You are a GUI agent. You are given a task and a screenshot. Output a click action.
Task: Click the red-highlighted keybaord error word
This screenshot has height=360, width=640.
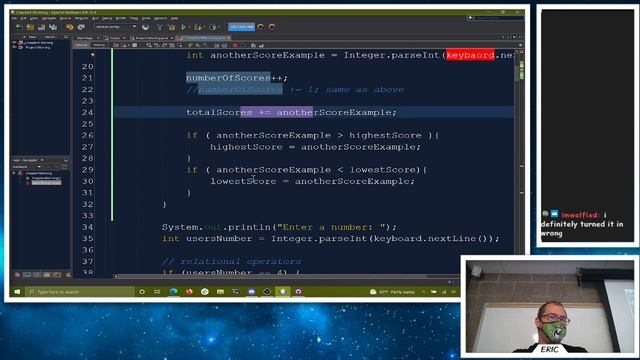click(x=470, y=55)
